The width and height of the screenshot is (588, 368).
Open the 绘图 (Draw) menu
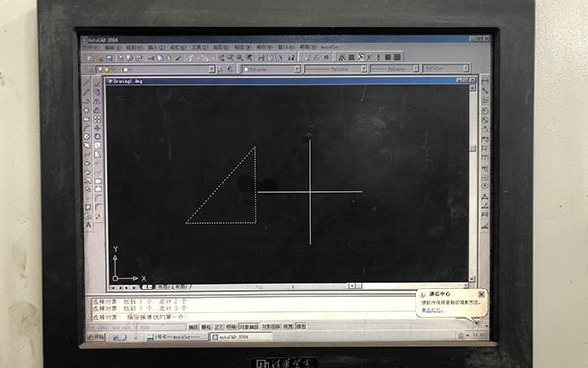coord(220,48)
